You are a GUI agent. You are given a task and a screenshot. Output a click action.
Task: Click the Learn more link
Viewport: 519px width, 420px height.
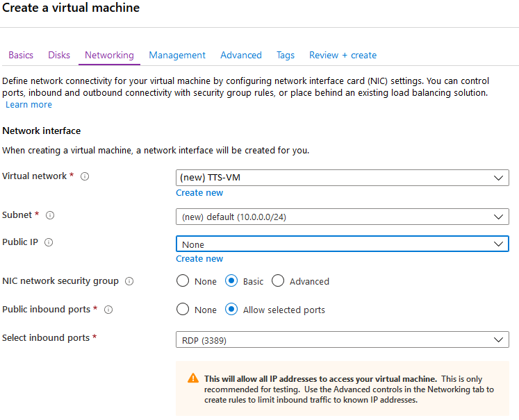[28, 104]
